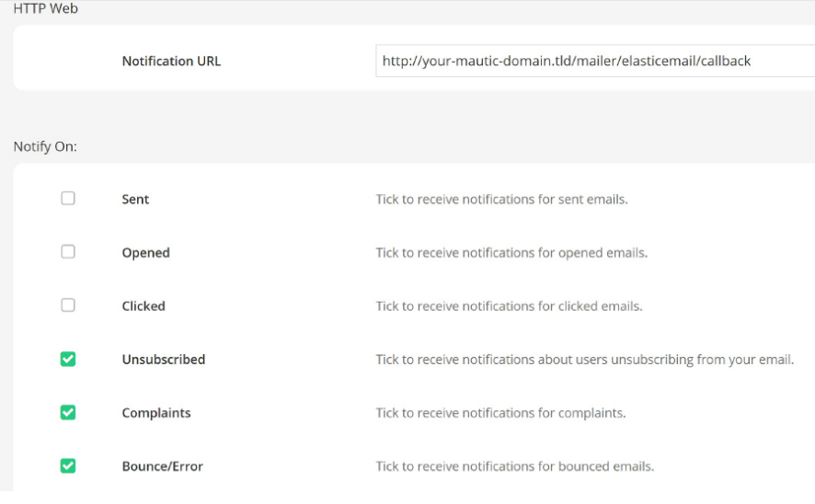Tick the Opened notifications checkbox

68,252
